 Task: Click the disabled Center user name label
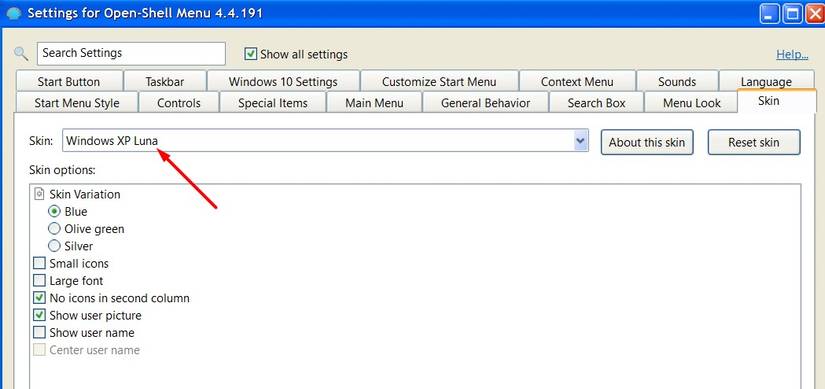(x=95, y=350)
